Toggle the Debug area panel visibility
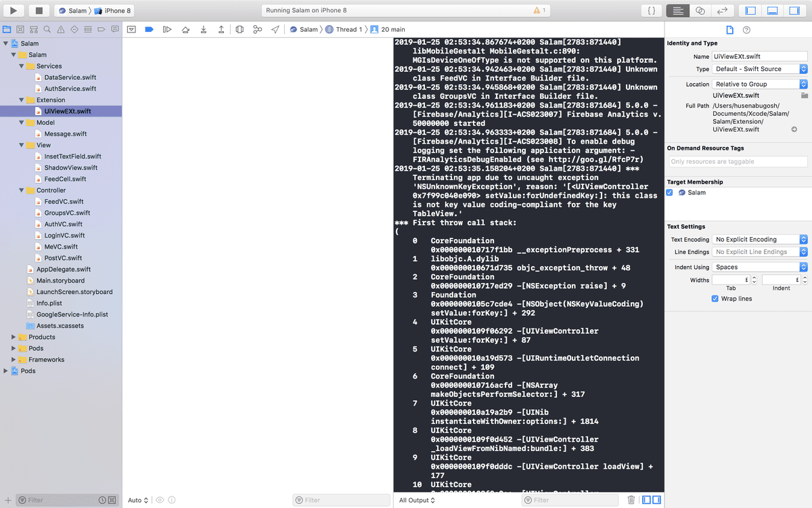Screen dimensions: 812x508 [773, 10]
